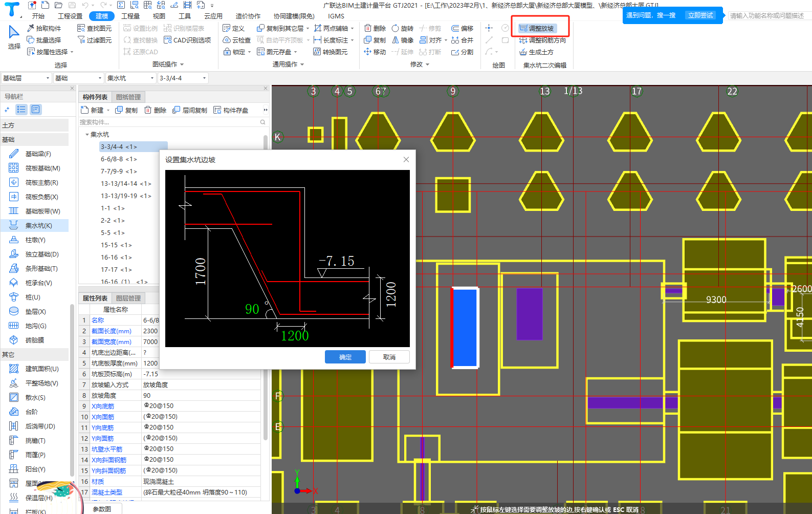Click 定义 tool

[x=234, y=28]
